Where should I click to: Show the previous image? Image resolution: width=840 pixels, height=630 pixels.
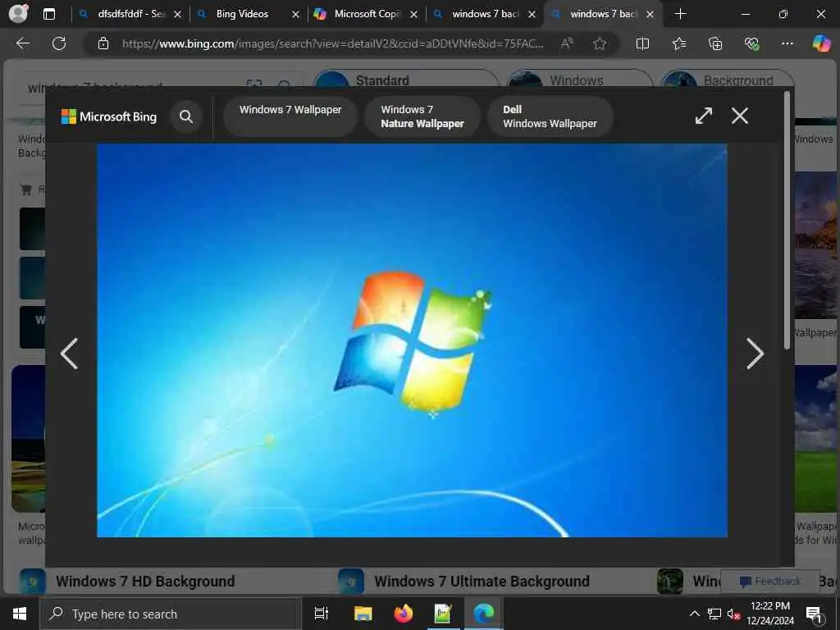(70, 354)
